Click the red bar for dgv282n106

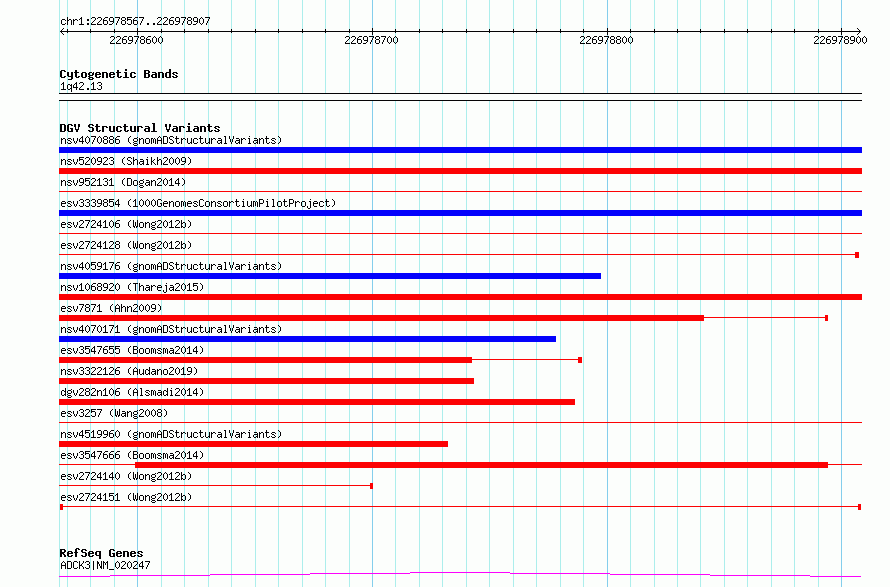317,402
